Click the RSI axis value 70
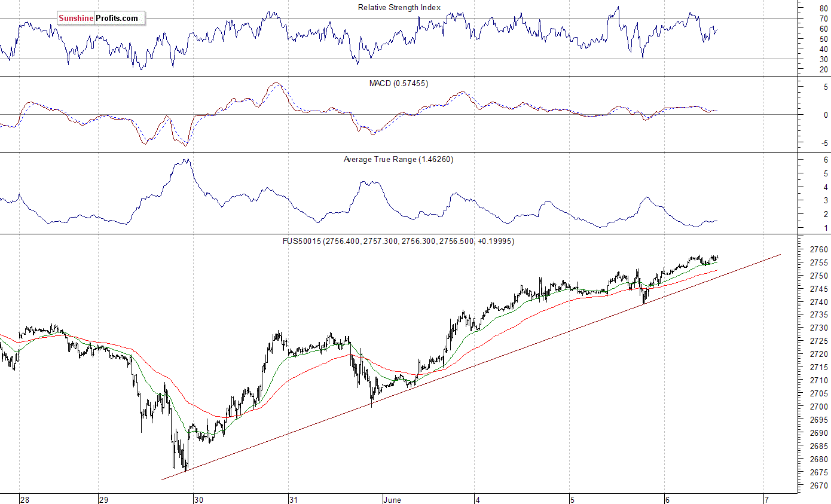This screenshot has height=504, width=831. [x=823, y=18]
